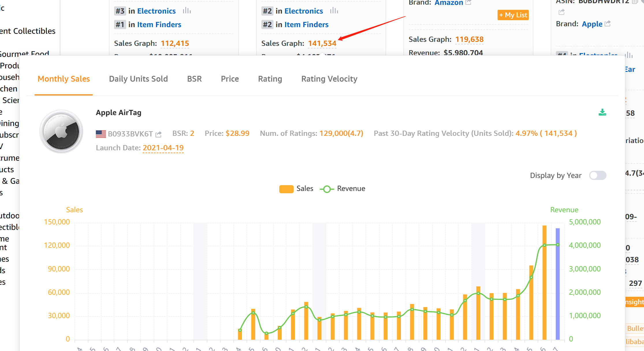Screen dimensions: 644x351
Task: Switch to the Price tab
Action: pyautogui.click(x=230, y=79)
